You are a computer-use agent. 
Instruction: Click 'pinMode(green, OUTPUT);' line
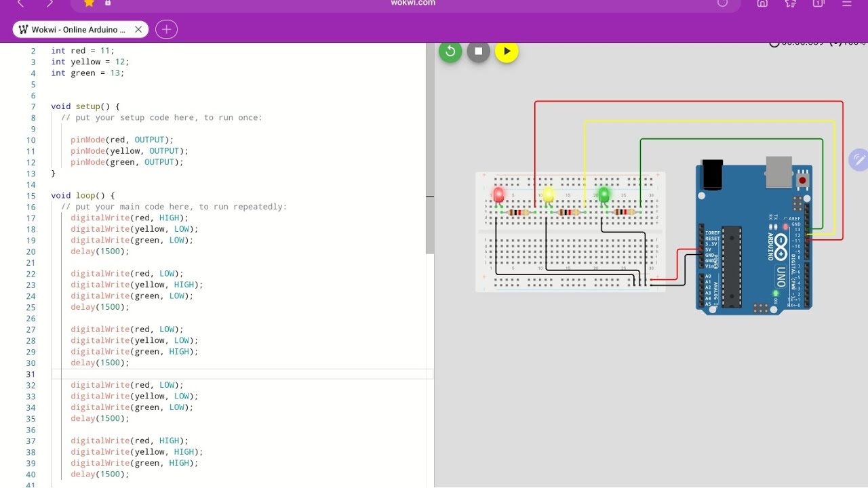click(127, 162)
